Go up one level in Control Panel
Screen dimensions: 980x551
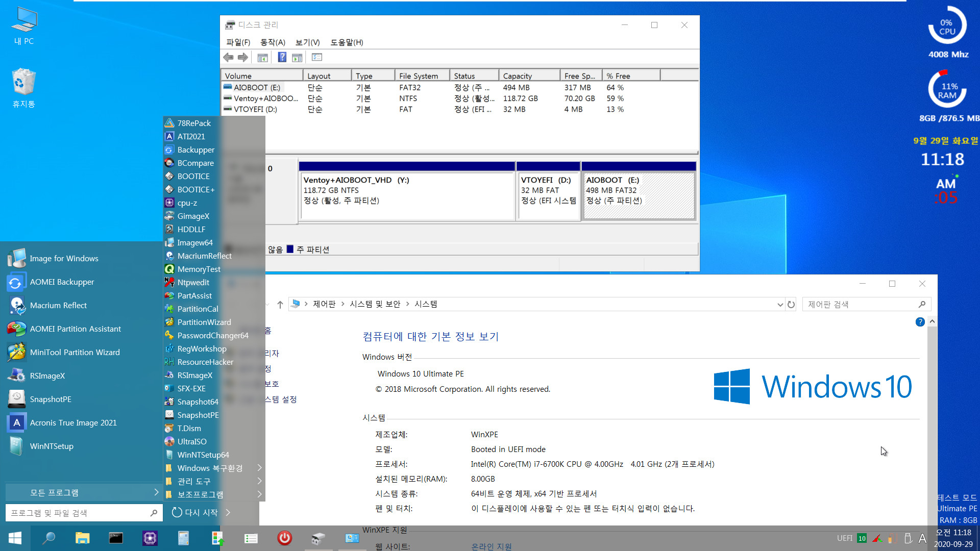coord(280,305)
